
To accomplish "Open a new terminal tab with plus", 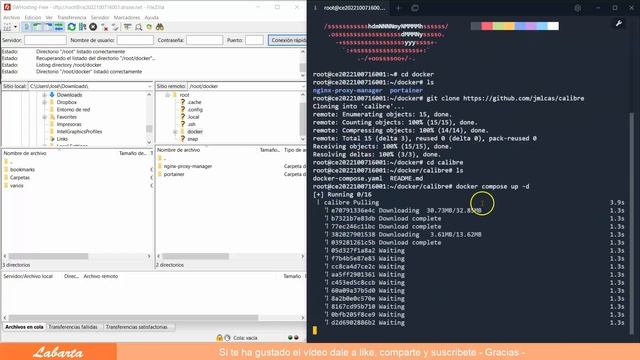I will coord(399,8).
